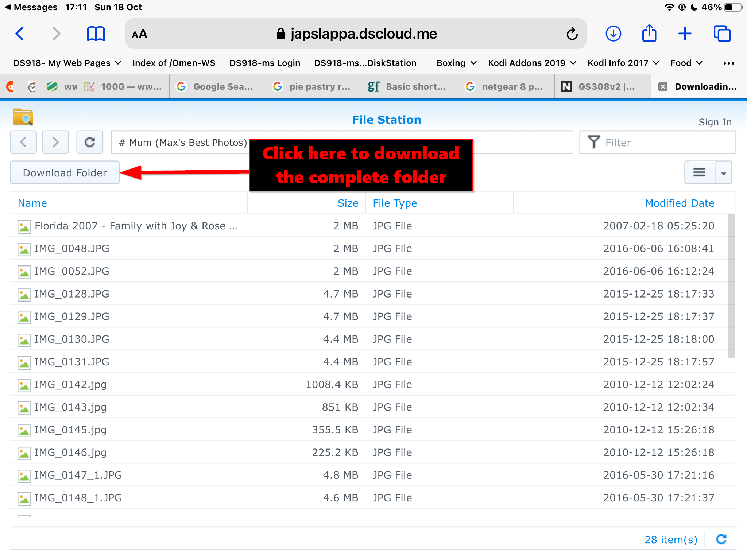Image resolution: width=747 pixels, height=560 pixels.
Task: Open Index of /Omen-WS bookmark
Action: point(174,63)
